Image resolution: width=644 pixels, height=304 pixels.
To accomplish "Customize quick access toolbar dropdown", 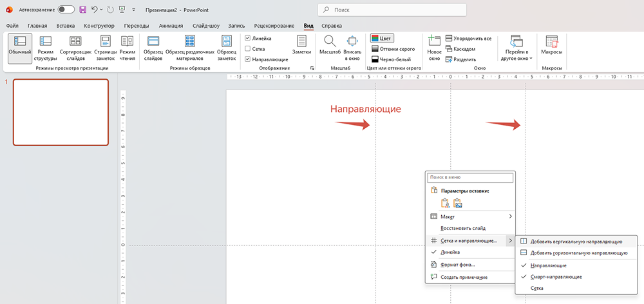I will (134, 10).
